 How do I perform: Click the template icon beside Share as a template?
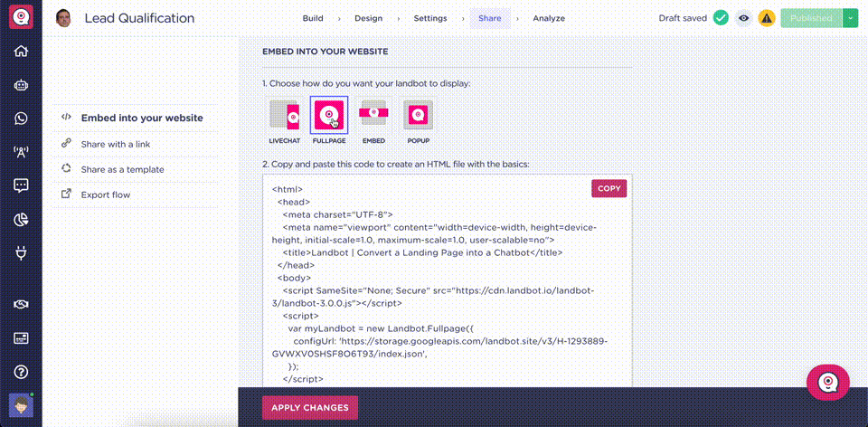tap(66, 169)
